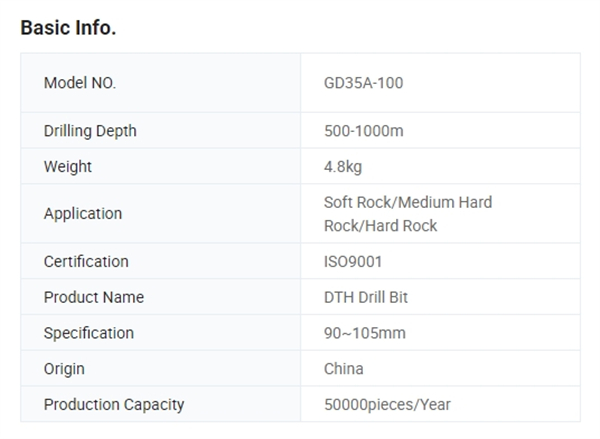The height and width of the screenshot is (439, 600).
Task: Select the Specification label cell
Action: point(161,333)
